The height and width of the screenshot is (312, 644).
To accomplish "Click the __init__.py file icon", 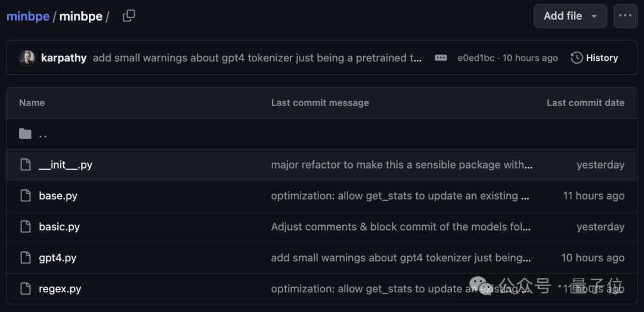I will (x=25, y=165).
